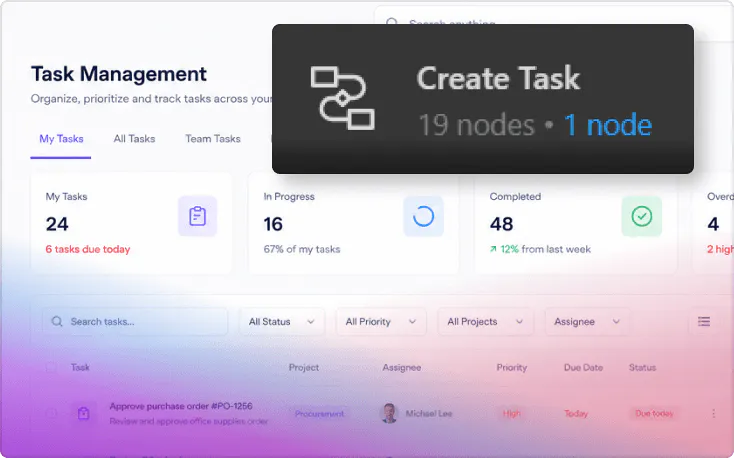Click the Search anything field at top
The width and height of the screenshot is (734, 458).
coord(552,22)
